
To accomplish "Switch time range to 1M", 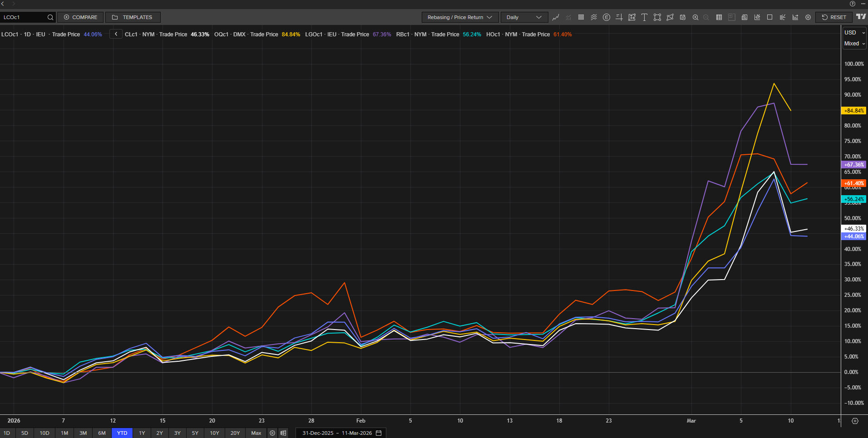I will [x=64, y=433].
